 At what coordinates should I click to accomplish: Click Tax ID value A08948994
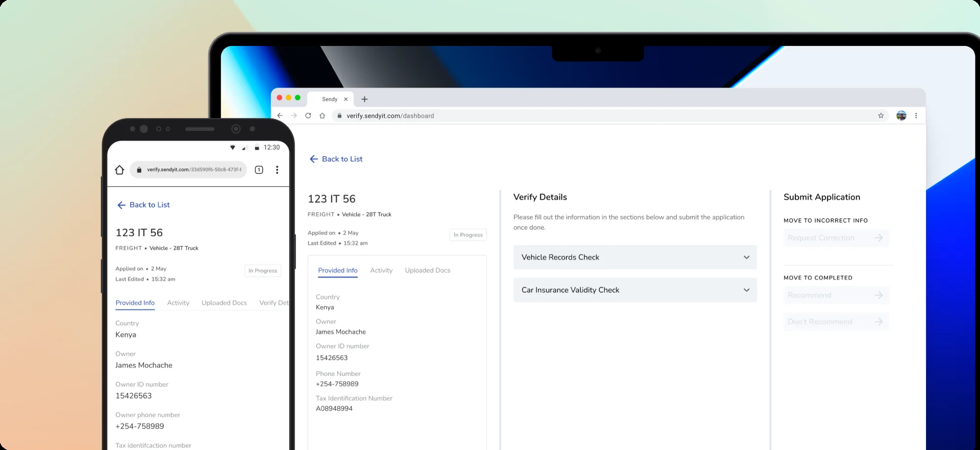coord(334,408)
